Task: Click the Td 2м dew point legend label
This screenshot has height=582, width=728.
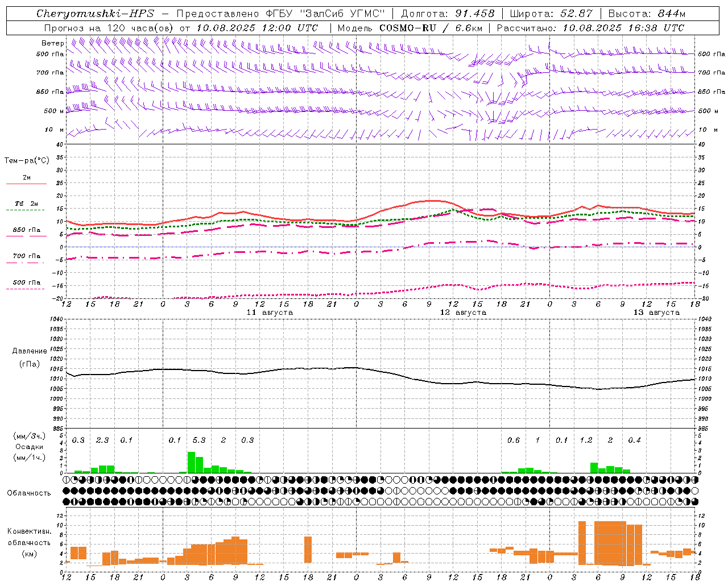Action: tap(27, 203)
